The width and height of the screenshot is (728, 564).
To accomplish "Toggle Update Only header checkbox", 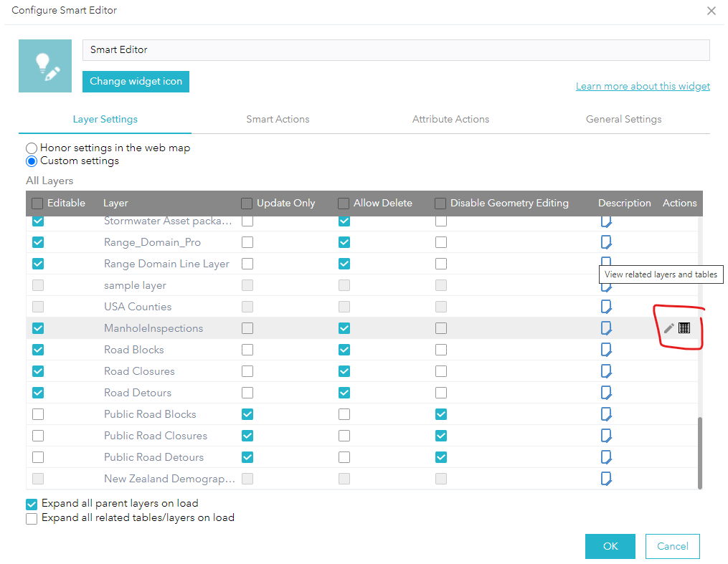I will pyautogui.click(x=247, y=203).
